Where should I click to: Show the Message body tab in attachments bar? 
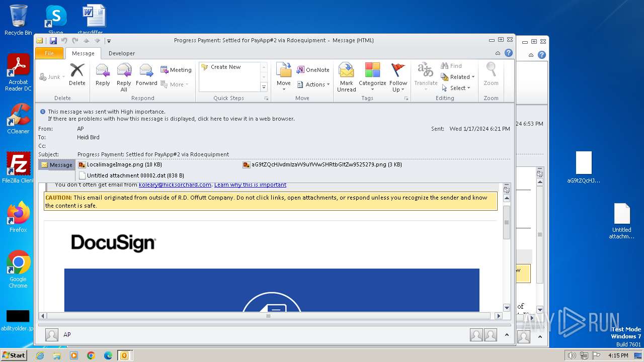pyautogui.click(x=57, y=165)
